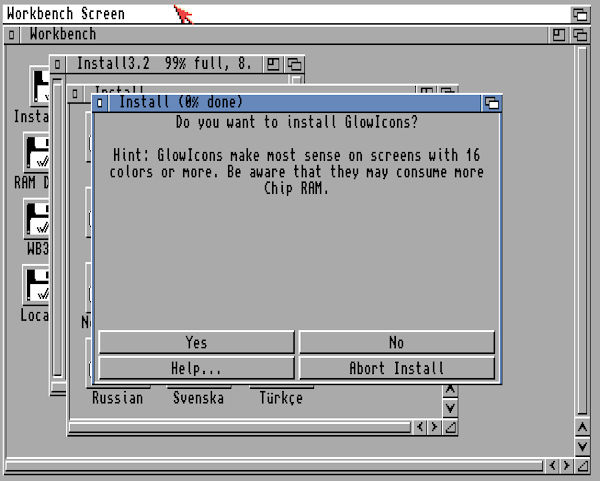The width and height of the screenshot is (600, 481).
Task: Click No to skip GlowIcons
Action: (x=396, y=343)
